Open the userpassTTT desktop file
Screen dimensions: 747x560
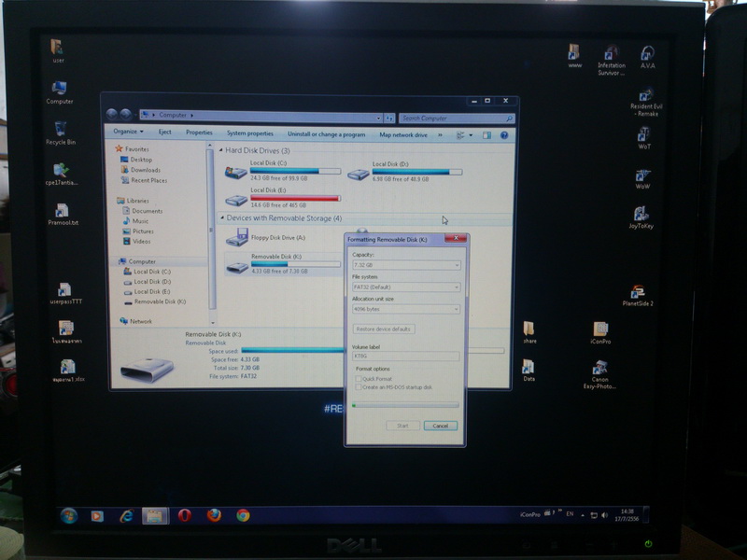(x=65, y=293)
